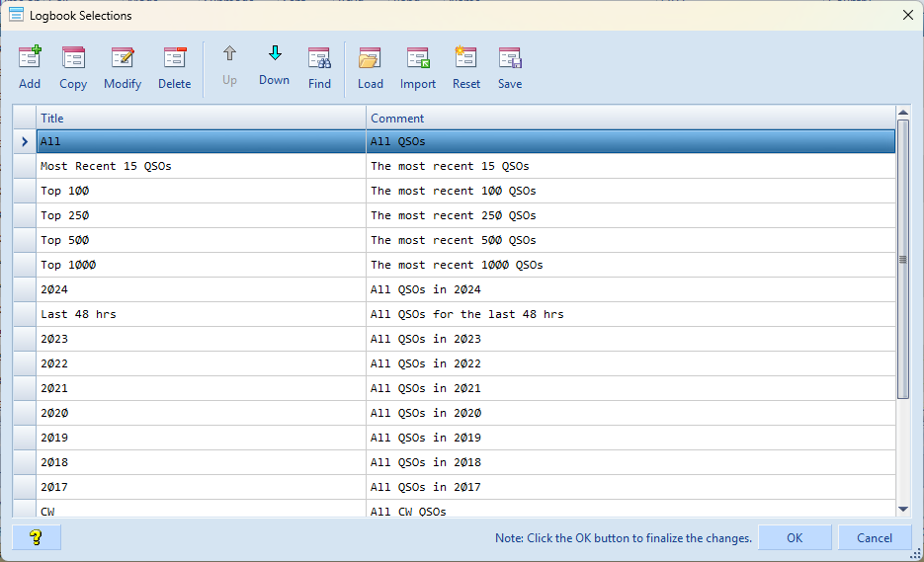The width and height of the screenshot is (924, 562).
Task: Click the Comment column header
Action: pyautogui.click(x=630, y=118)
